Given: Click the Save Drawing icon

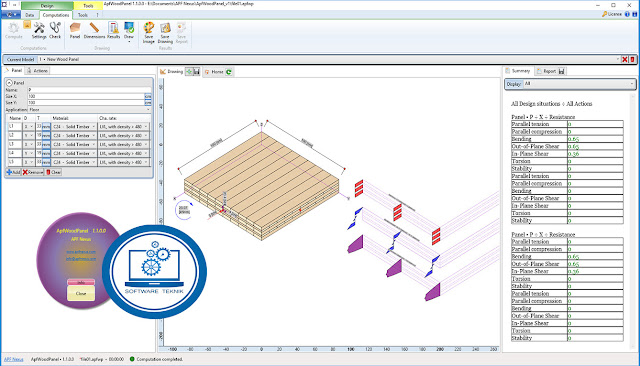Looking at the screenshot, I should coord(165,28).
